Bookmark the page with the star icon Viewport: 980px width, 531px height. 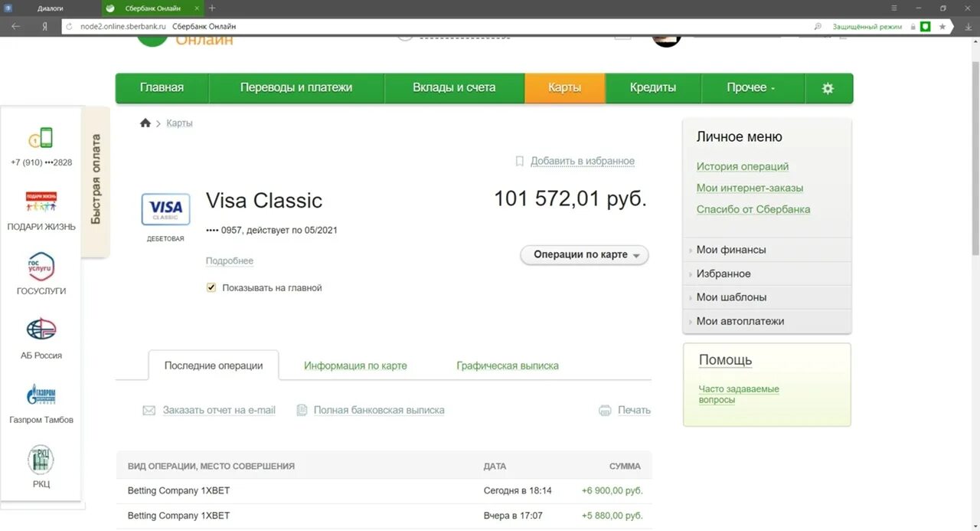[x=942, y=26]
